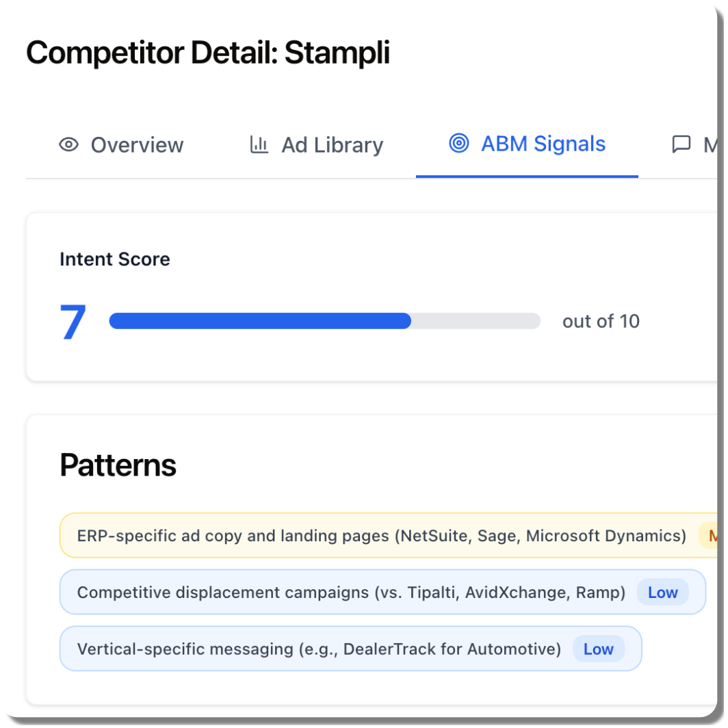Select the ERP-specific ad copy pattern text
This screenshot has width=728, height=728.
click(x=381, y=535)
